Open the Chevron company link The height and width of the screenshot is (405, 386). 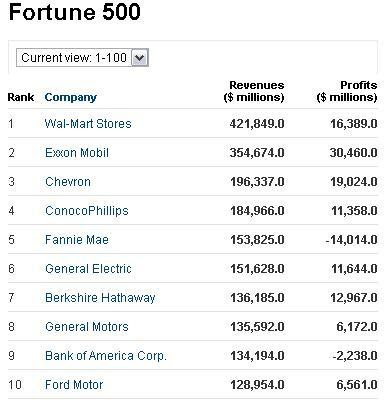tap(68, 182)
